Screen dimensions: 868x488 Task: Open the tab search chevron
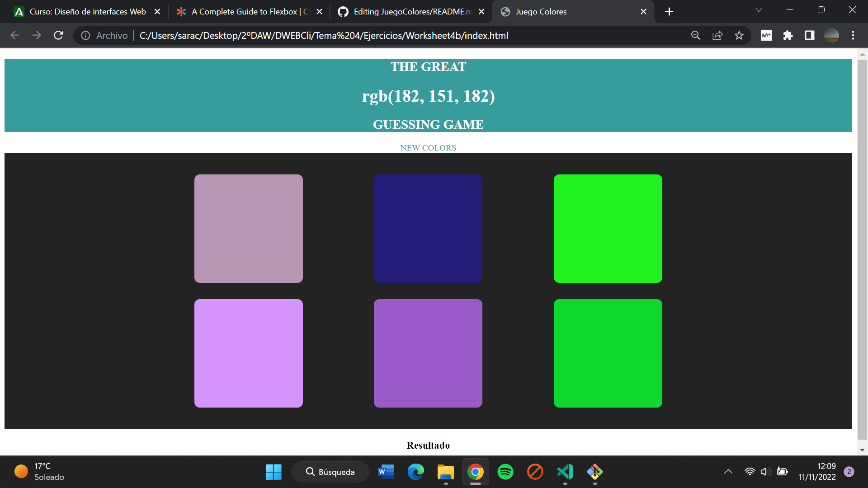(759, 9)
